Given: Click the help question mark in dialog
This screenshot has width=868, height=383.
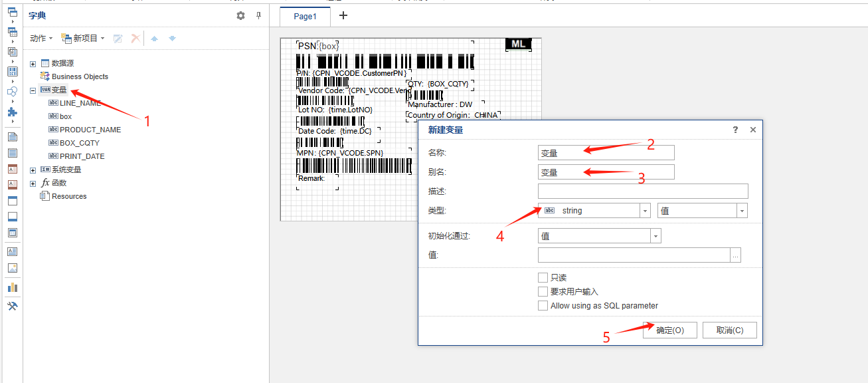Looking at the screenshot, I should (x=735, y=130).
